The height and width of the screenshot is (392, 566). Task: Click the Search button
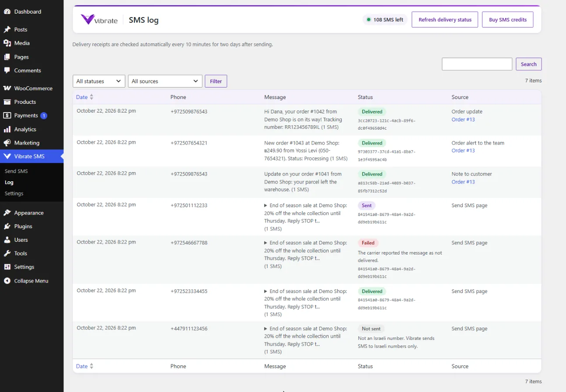tap(529, 64)
